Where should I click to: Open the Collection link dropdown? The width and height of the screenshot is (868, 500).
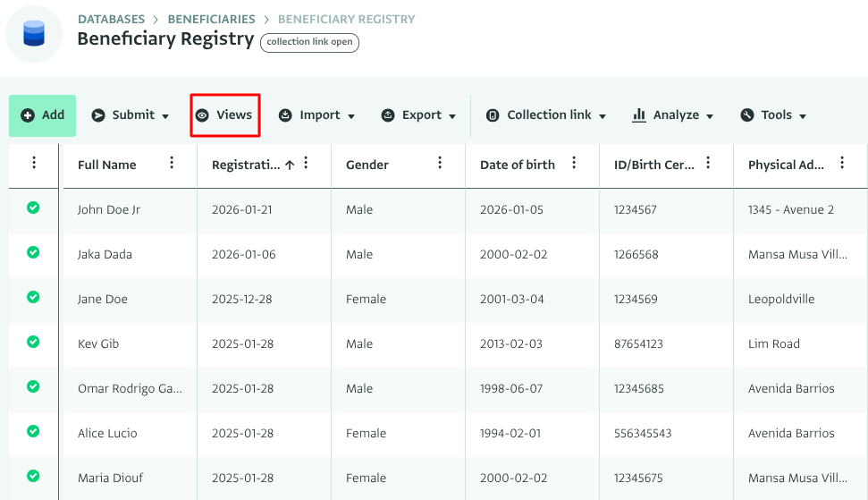point(546,115)
